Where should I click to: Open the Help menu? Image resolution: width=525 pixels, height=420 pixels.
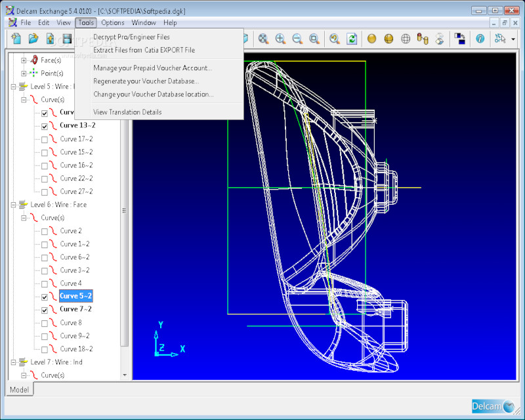170,23
